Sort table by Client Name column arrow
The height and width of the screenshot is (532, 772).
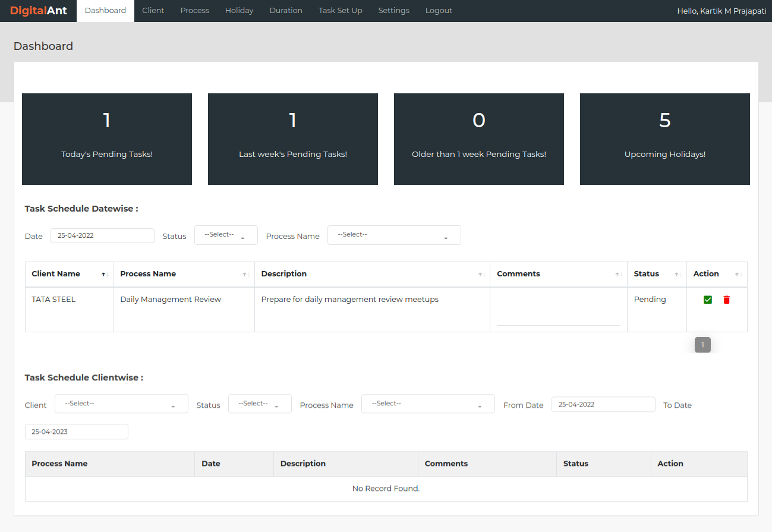(x=104, y=274)
